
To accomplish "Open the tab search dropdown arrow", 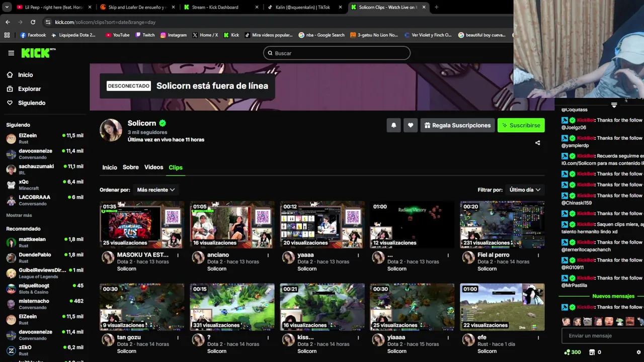I will tap(7, 7).
